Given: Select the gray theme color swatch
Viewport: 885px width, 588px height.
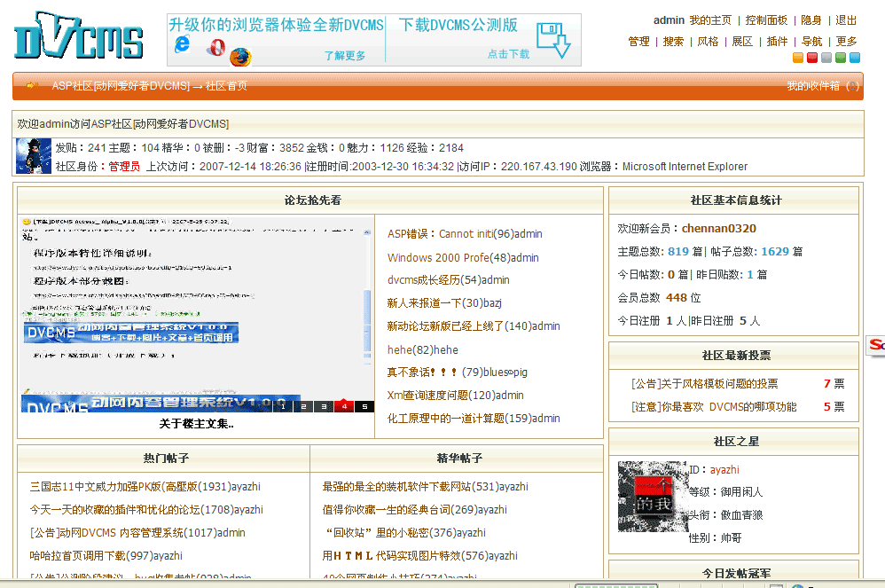Looking at the screenshot, I should [x=826, y=58].
